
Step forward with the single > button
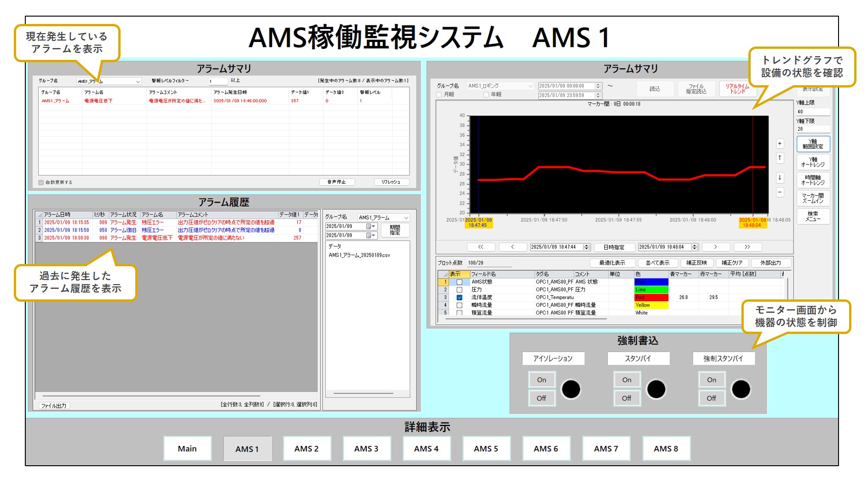click(x=715, y=247)
